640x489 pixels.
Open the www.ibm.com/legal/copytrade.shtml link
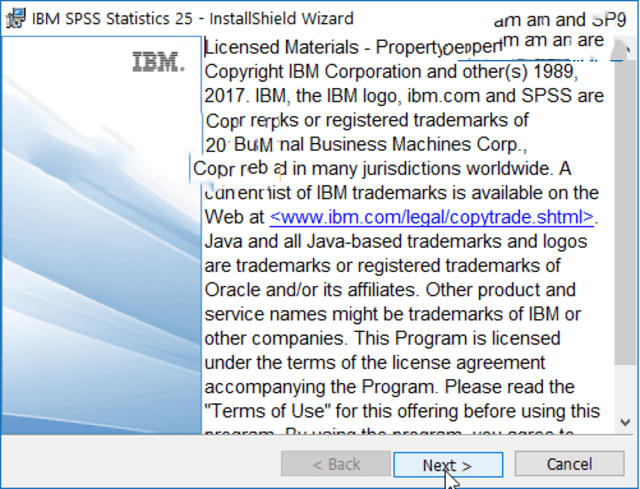tap(431, 217)
